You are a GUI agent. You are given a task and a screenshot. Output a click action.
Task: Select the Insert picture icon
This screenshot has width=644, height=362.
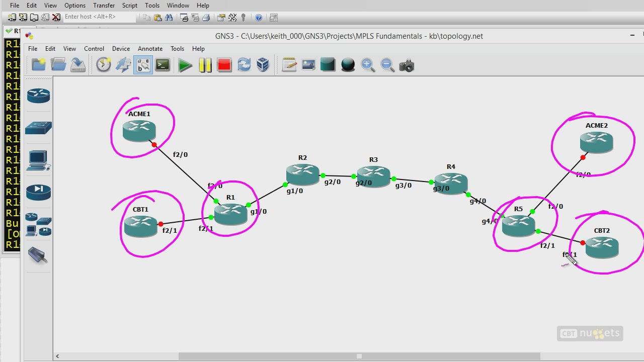pos(308,65)
